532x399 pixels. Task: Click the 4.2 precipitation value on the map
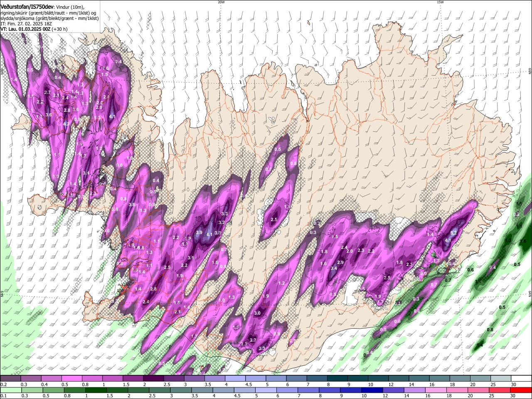click(x=66, y=124)
